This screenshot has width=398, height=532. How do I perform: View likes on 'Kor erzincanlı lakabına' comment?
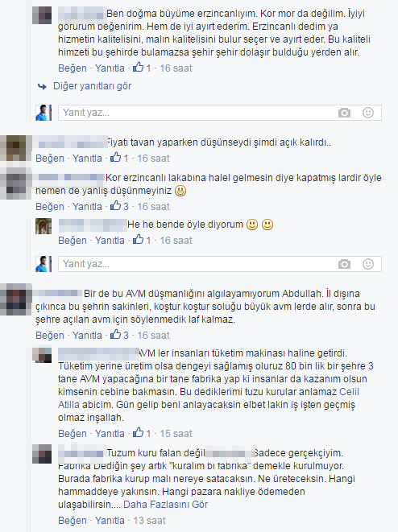[119, 206]
